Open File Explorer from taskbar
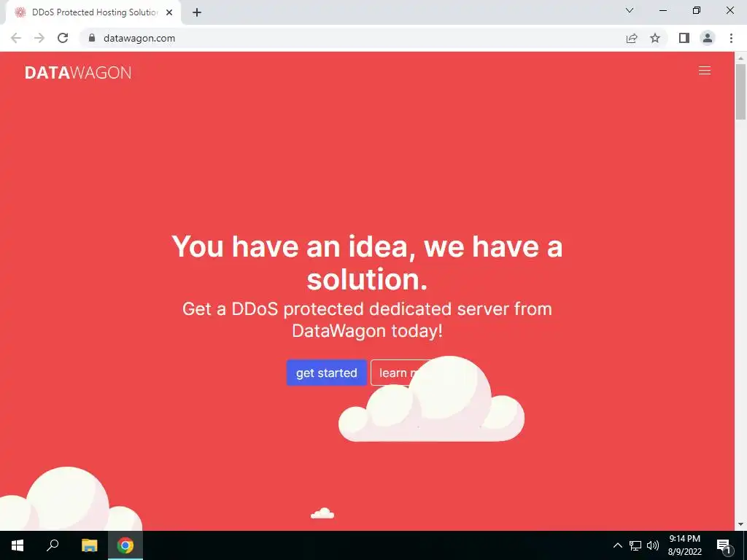The width and height of the screenshot is (747, 560). [x=89, y=545]
